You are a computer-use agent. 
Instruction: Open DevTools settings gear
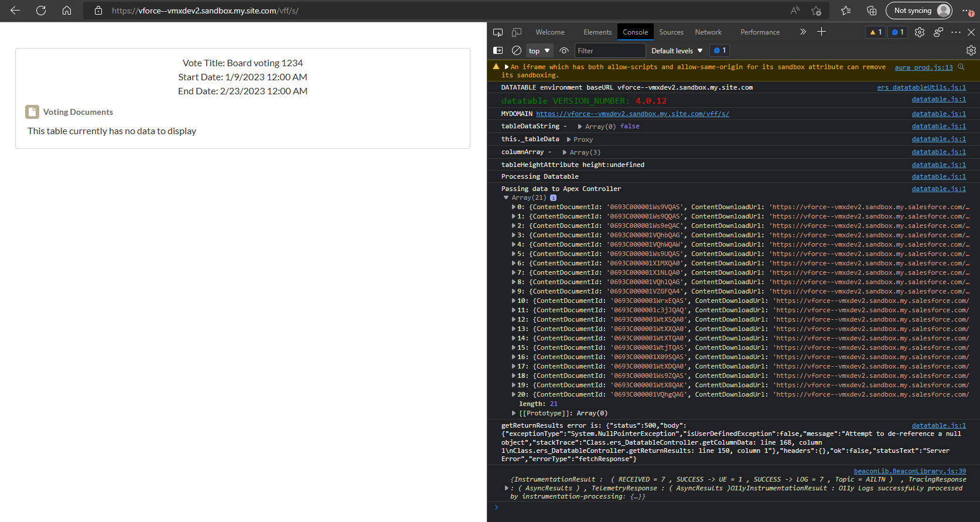(x=920, y=32)
